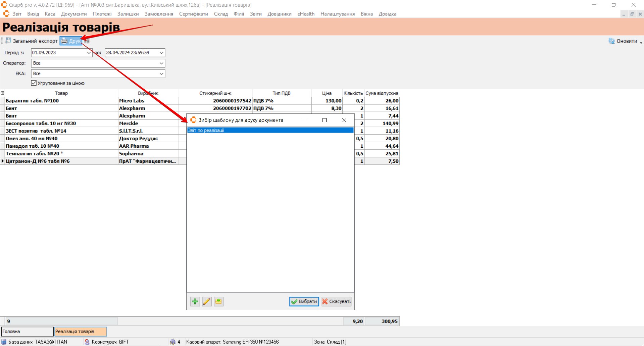644x346 pixels.
Task: Click the Оновити refresh icon
Action: [x=611, y=41]
